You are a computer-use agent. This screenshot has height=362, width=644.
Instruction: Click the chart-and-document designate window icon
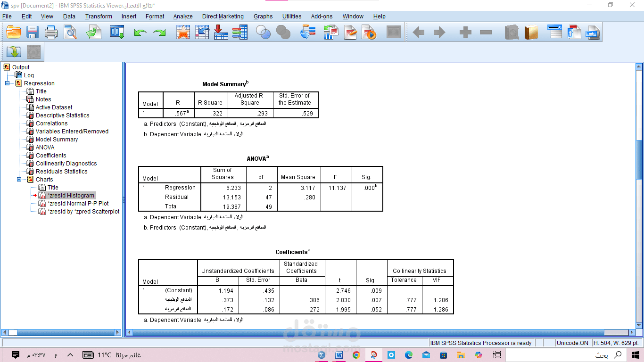[331, 33]
